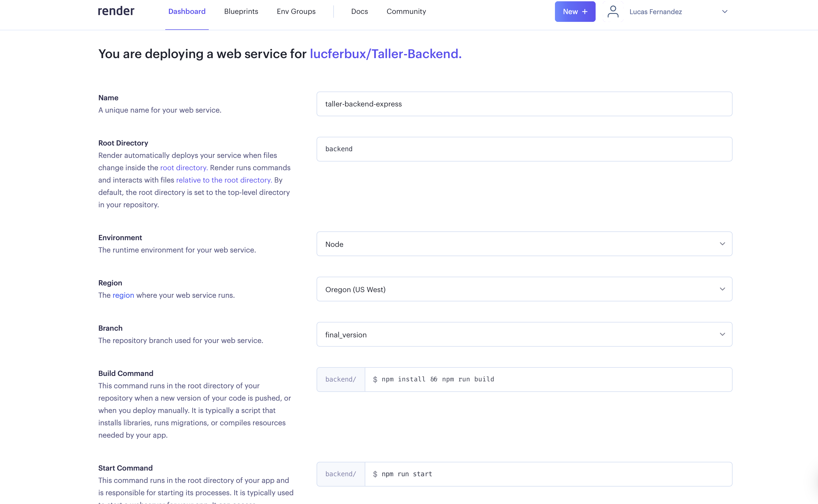Expand the account menu chevron
818x504 pixels.
point(725,12)
